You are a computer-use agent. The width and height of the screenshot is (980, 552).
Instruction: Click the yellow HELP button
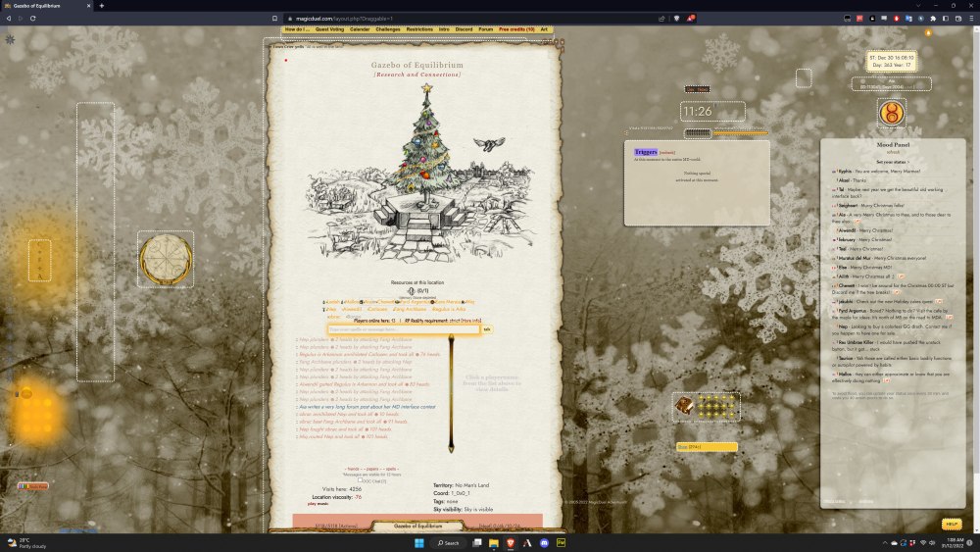tap(952, 524)
